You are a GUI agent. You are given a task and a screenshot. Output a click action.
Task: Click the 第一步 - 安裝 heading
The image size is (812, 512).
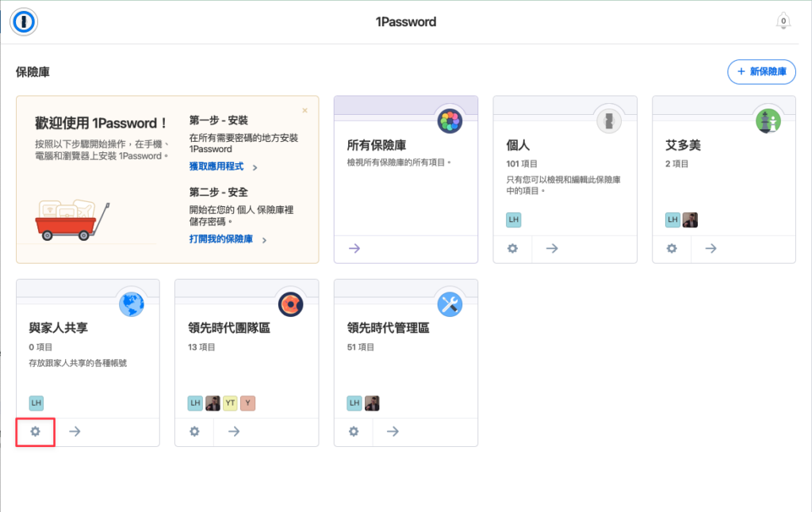219,120
